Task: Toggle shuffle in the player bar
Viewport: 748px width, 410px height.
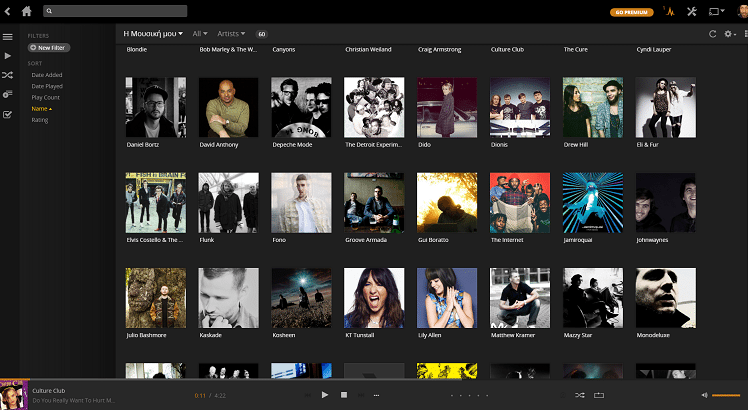Action: (x=580, y=395)
